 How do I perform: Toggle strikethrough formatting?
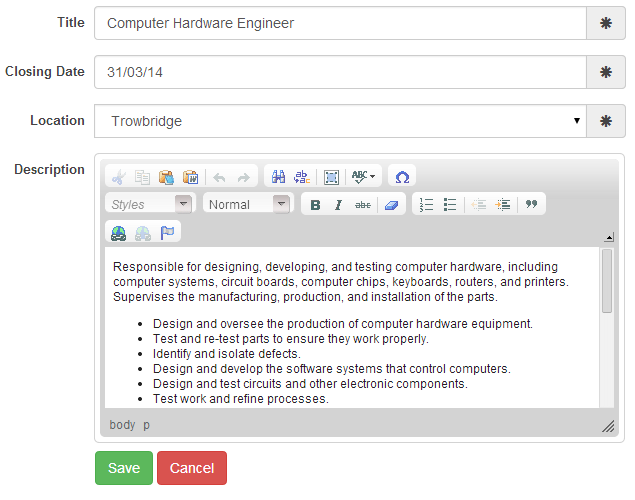[x=362, y=205]
